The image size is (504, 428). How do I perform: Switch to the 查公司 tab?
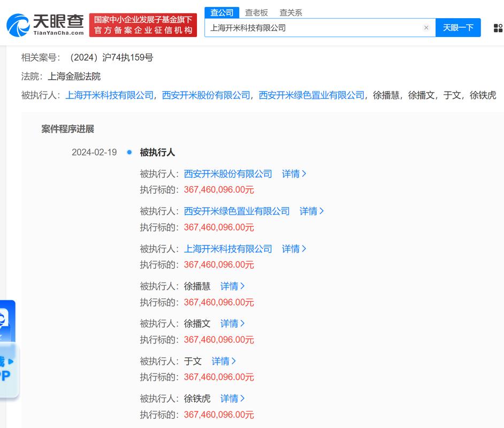(x=222, y=12)
